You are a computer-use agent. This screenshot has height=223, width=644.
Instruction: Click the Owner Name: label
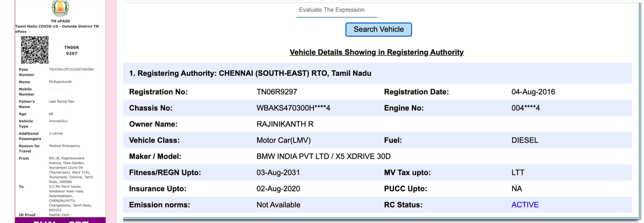[x=153, y=124]
